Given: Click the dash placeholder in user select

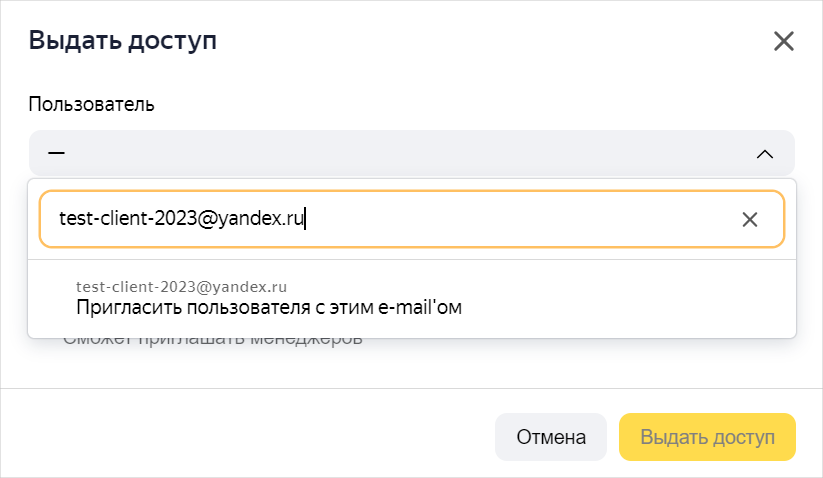Looking at the screenshot, I should pyautogui.click(x=56, y=153).
